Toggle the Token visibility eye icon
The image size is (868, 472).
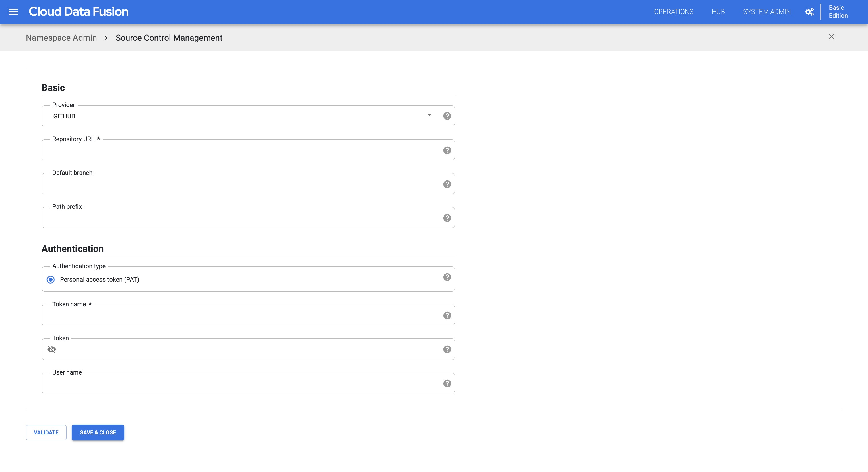pyautogui.click(x=52, y=349)
